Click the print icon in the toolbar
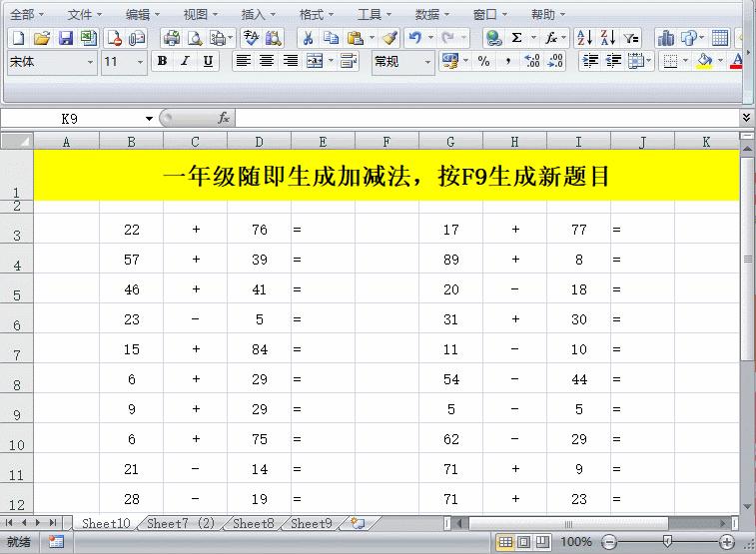Screen dimensions: 756x554 (171, 38)
